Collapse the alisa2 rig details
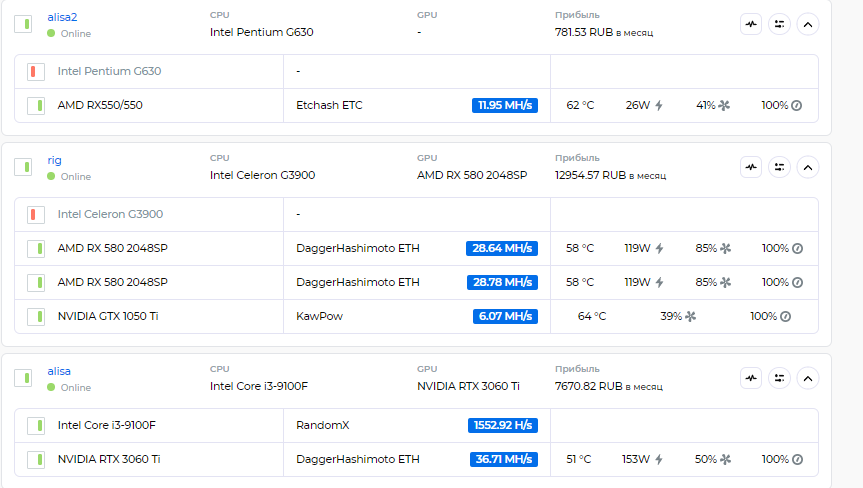863x488 pixels. click(807, 24)
